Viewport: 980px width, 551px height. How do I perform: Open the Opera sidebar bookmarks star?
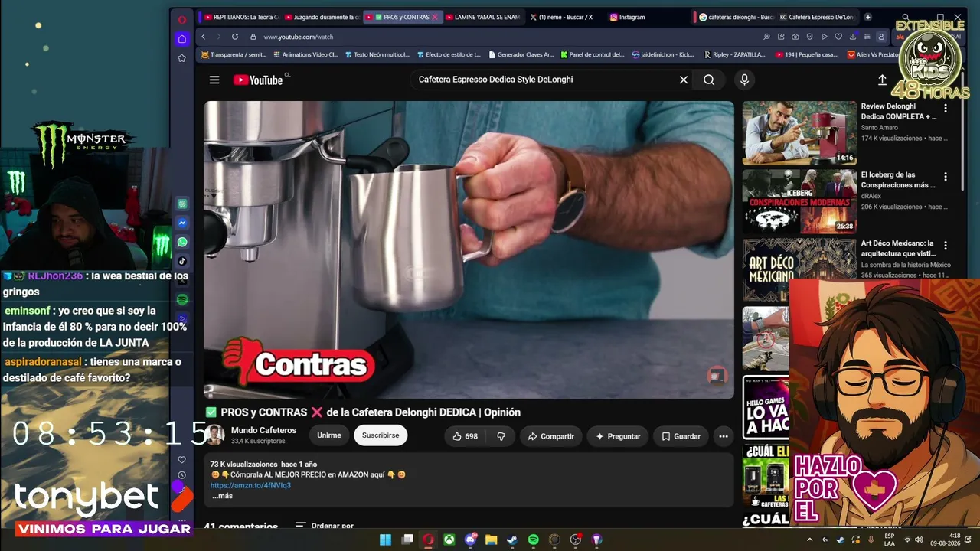point(181,57)
